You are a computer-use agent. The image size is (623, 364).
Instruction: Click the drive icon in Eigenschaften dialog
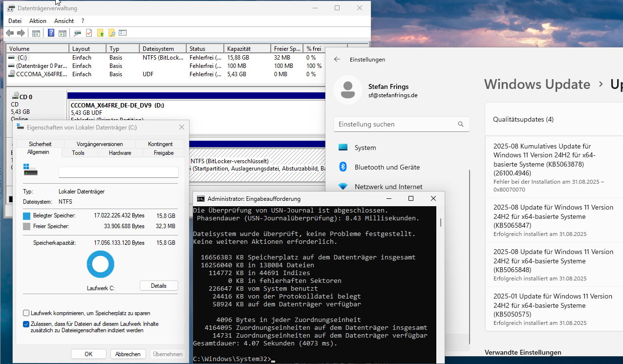tap(30, 170)
